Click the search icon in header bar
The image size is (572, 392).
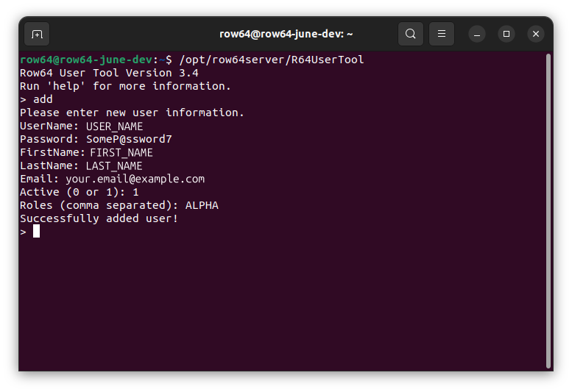(x=410, y=34)
